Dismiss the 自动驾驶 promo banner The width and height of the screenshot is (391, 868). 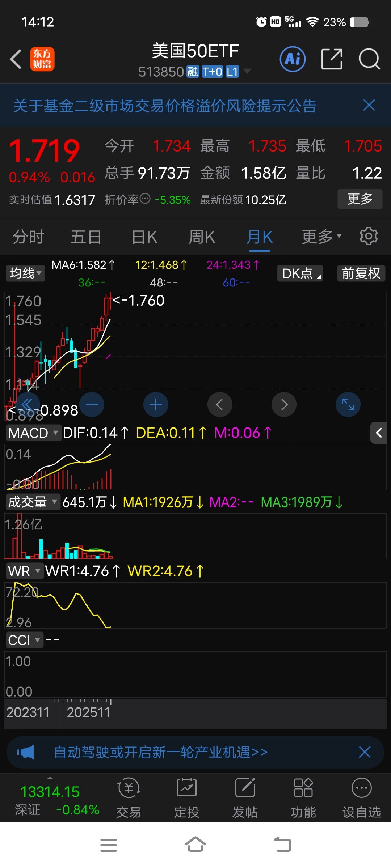pos(365,753)
